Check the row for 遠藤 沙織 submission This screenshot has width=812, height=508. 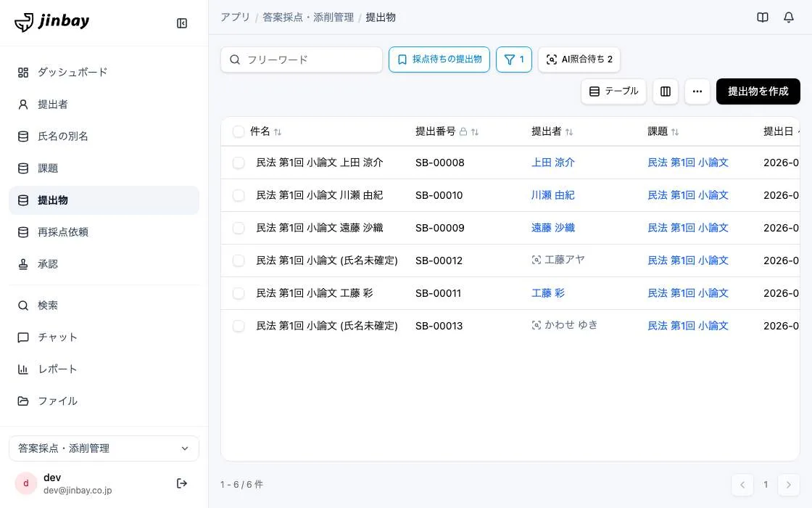pyautogui.click(x=239, y=228)
